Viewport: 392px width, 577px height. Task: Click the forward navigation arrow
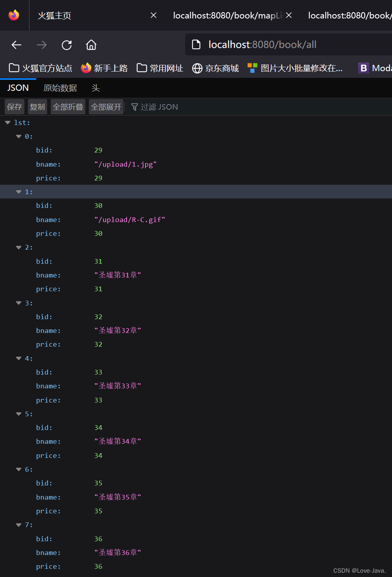(x=42, y=45)
